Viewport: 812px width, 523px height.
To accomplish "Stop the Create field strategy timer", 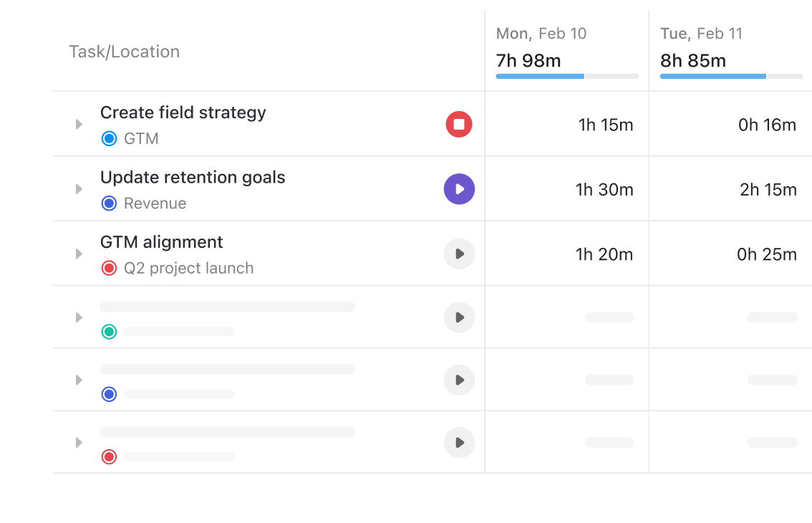I will point(459,125).
